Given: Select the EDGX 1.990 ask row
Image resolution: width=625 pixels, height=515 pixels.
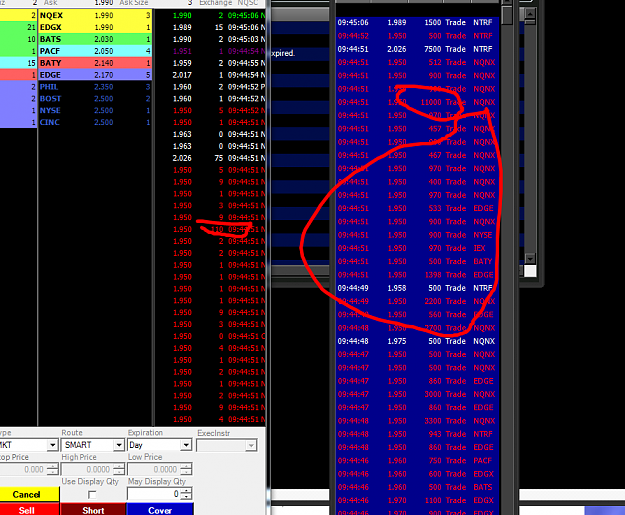Looking at the screenshot, I should coord(95,27).
